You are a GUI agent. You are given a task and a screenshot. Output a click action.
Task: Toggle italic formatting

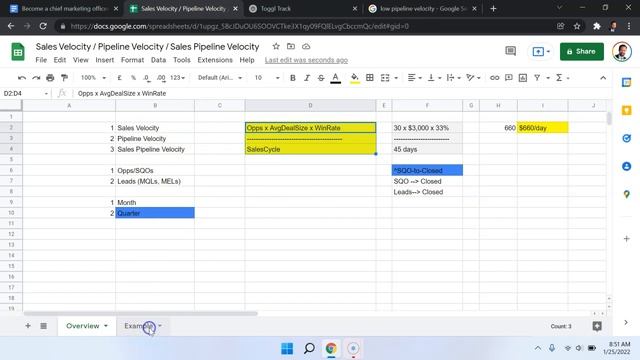pos(307,78)
